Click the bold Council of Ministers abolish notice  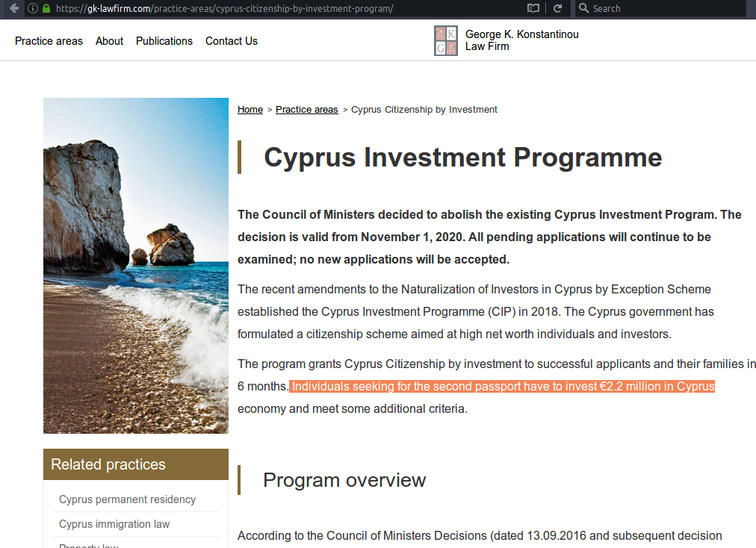[x=489, y=237]
